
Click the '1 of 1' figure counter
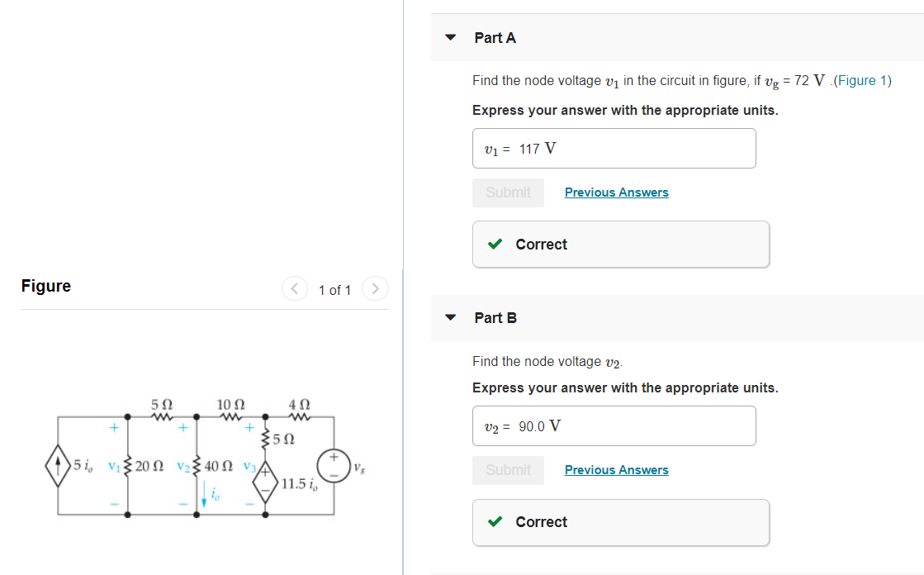pyautogui.click(x=334, y=289)
